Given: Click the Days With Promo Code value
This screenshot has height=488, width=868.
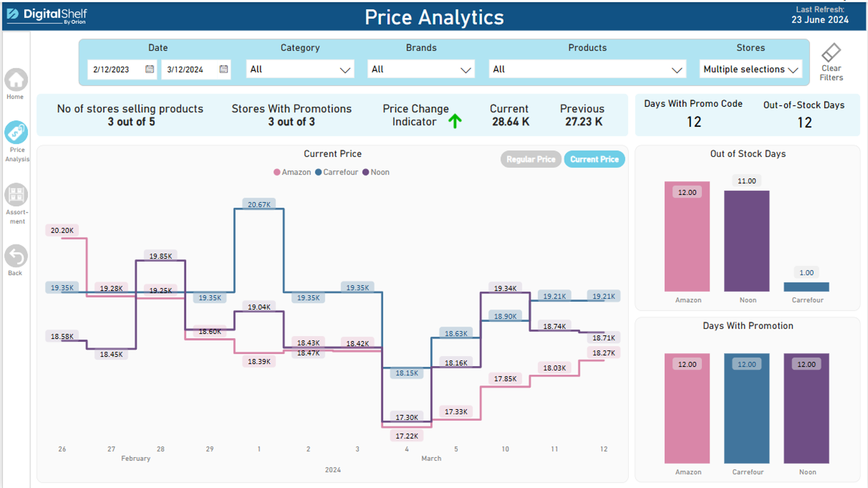Looking at the screenshot, I should click(x=693, y=122).
